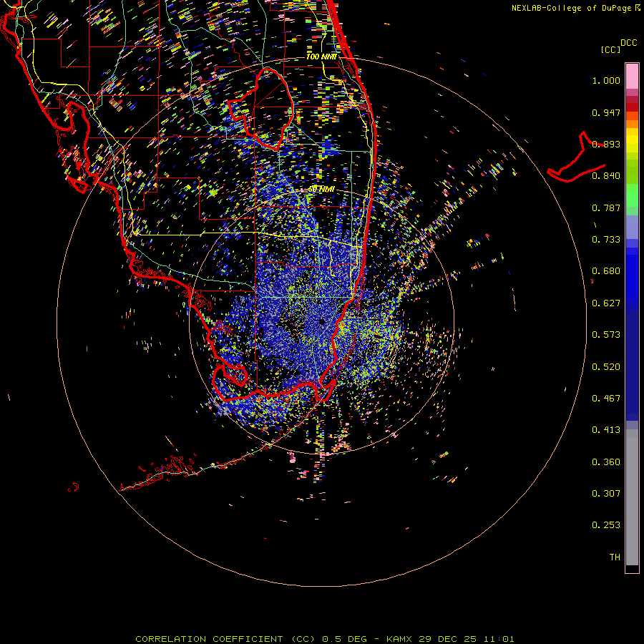Click the 0.360 scale value

tap(606, 462)
